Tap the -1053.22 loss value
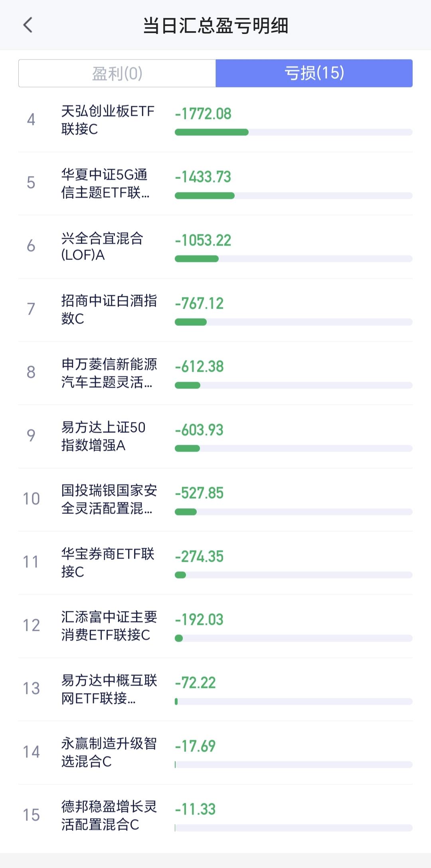The height and width of the screenshot is (868, 431). [203, 240]
